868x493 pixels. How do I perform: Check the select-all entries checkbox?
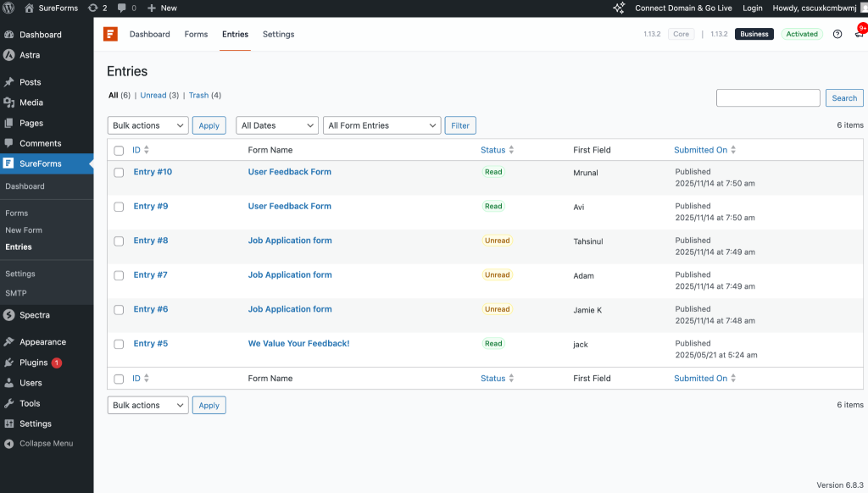tap(119, 150)
